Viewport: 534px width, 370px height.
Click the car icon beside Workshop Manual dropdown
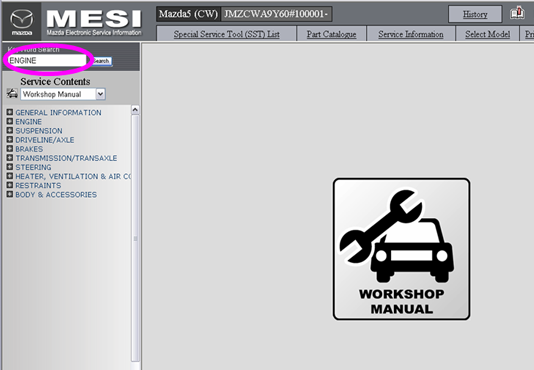12,93
